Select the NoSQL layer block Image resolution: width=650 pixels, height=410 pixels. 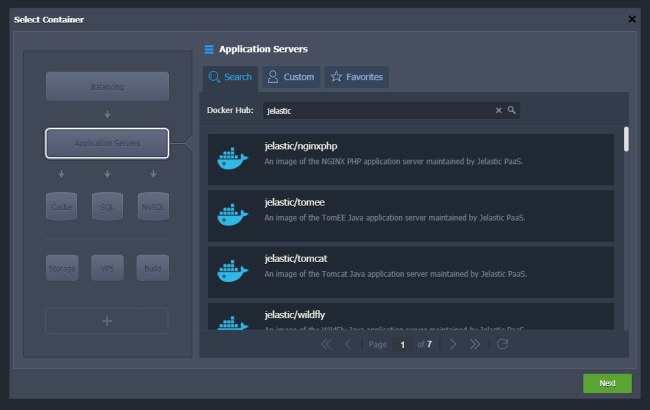click(153, 206)
